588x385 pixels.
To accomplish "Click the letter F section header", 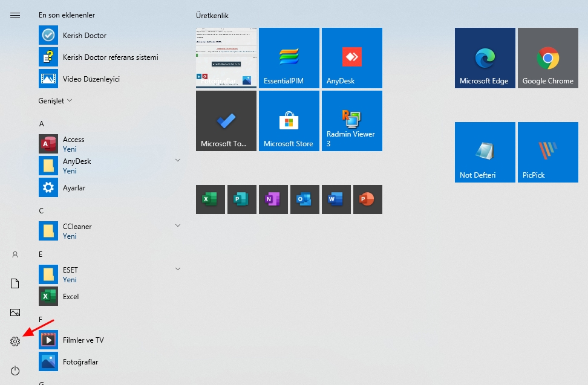I will [41, 320].
